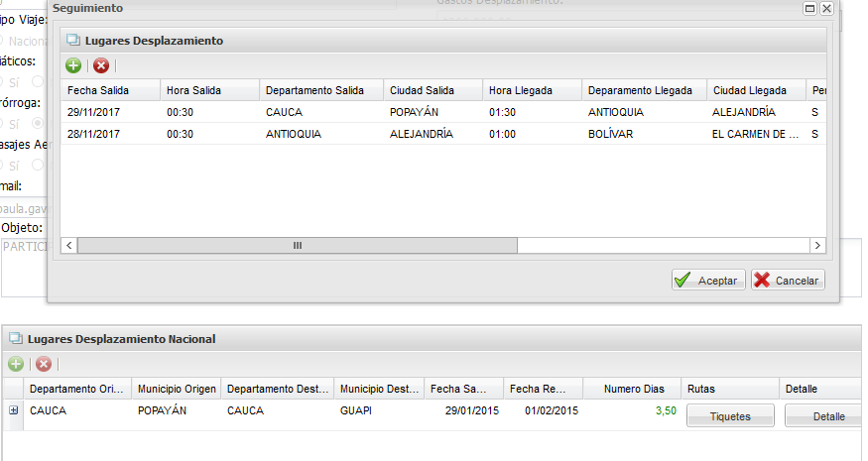Viewport: 868px width, 461px height.
Task: Close the Seguimiento dialog
Action: click(x=826, y=8)
